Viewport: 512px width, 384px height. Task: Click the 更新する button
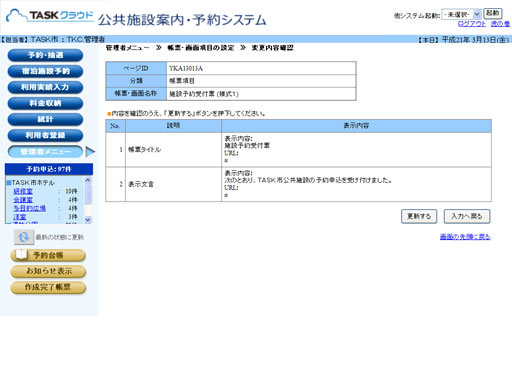419,216
